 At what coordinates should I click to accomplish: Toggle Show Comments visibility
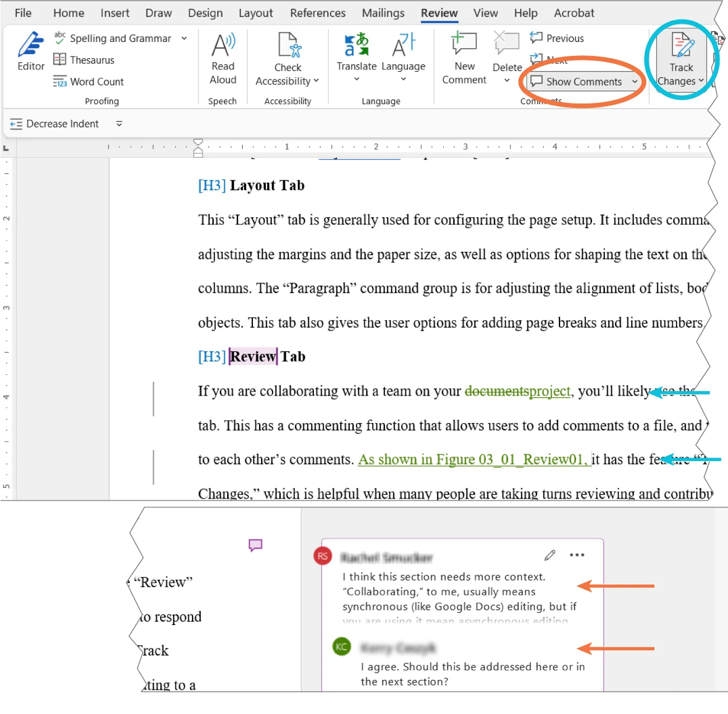(579, 82)
